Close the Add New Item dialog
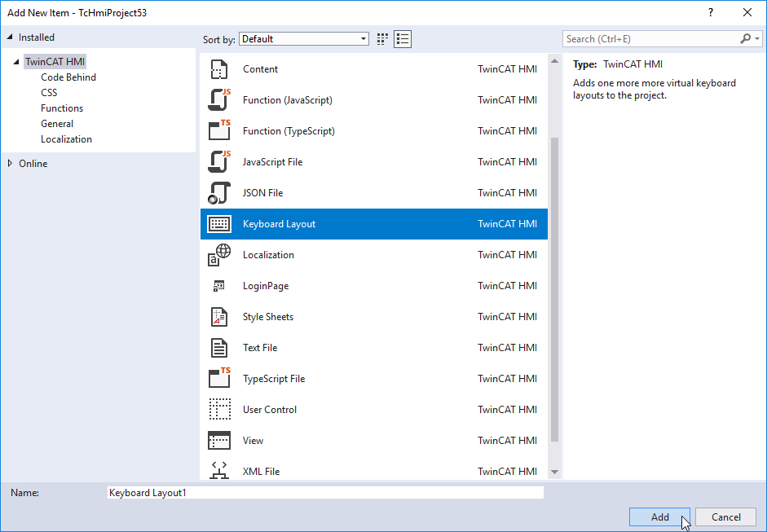The height and width of the screenshot is (532, 767). [747, 13]
